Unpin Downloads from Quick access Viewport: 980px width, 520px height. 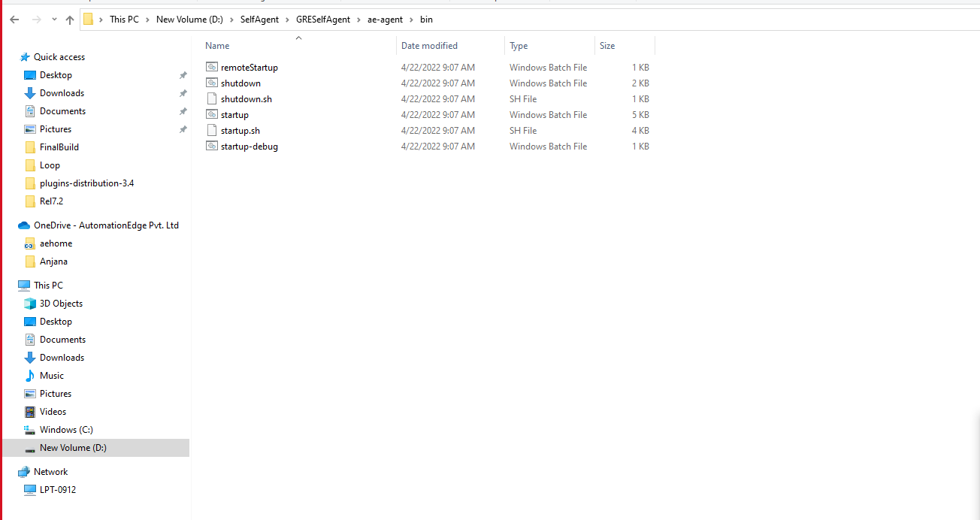pyautogui.click(x=183, y=92)
